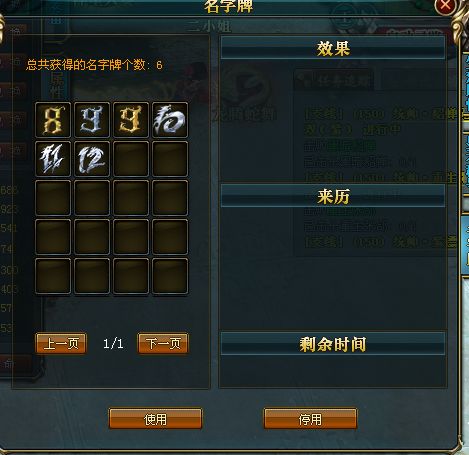Select the fourth silver calligraphy name plate

(170, 120)
